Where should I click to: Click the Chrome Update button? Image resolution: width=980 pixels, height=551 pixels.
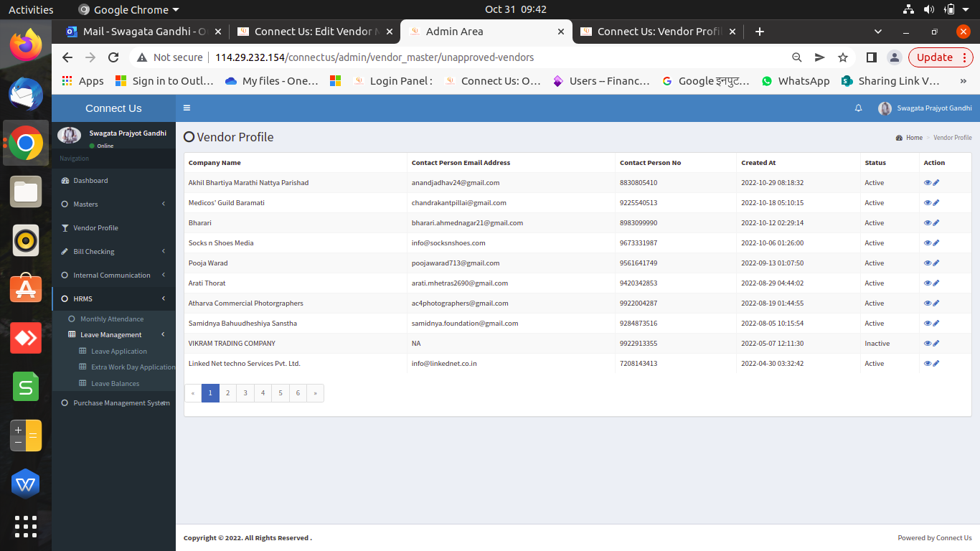(941, 57)
